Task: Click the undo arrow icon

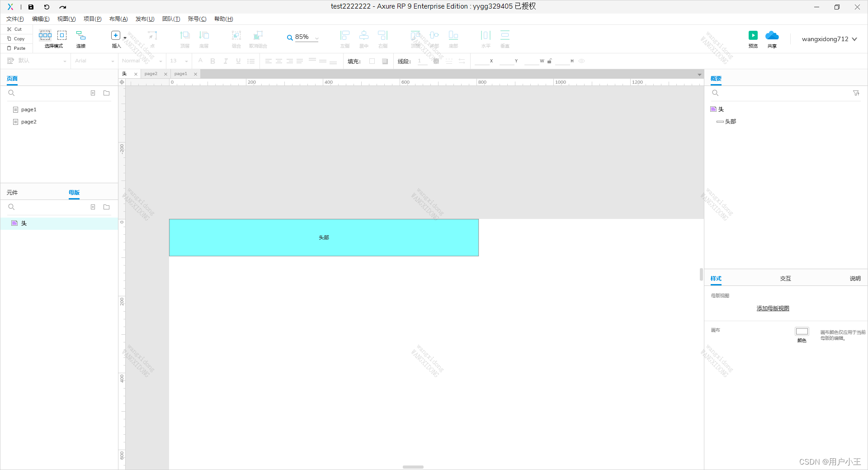Action: tap(47, 7)
